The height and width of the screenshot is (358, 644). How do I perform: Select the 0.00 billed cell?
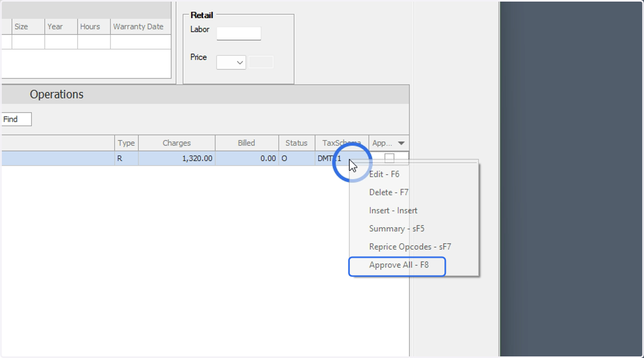tap(247, 159)
